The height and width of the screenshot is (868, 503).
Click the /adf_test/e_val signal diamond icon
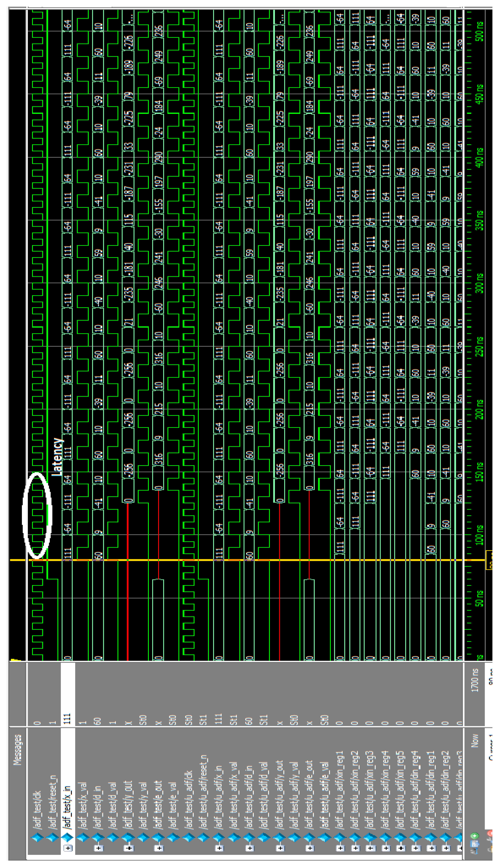coord(173,837)
